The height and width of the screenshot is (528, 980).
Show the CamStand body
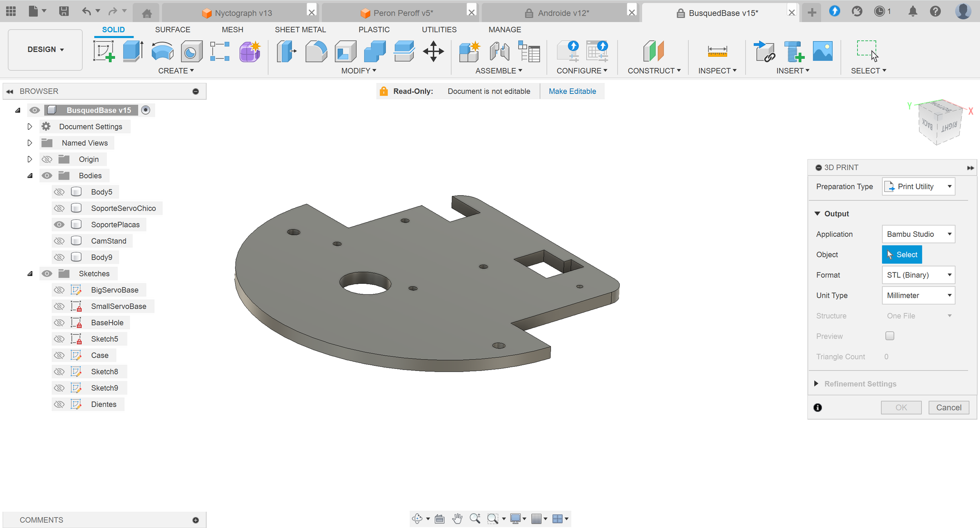coord(59,241)
